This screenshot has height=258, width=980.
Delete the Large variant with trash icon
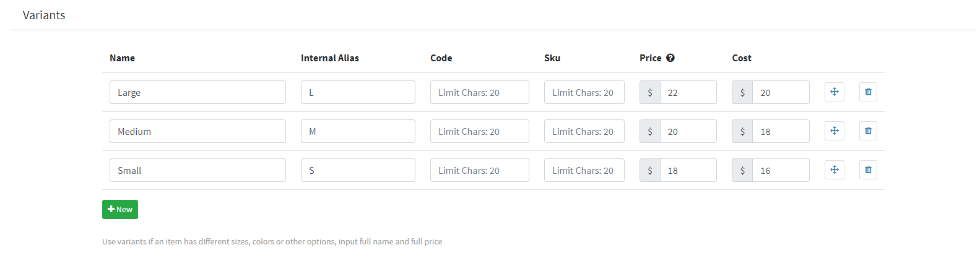click(868, 92)
